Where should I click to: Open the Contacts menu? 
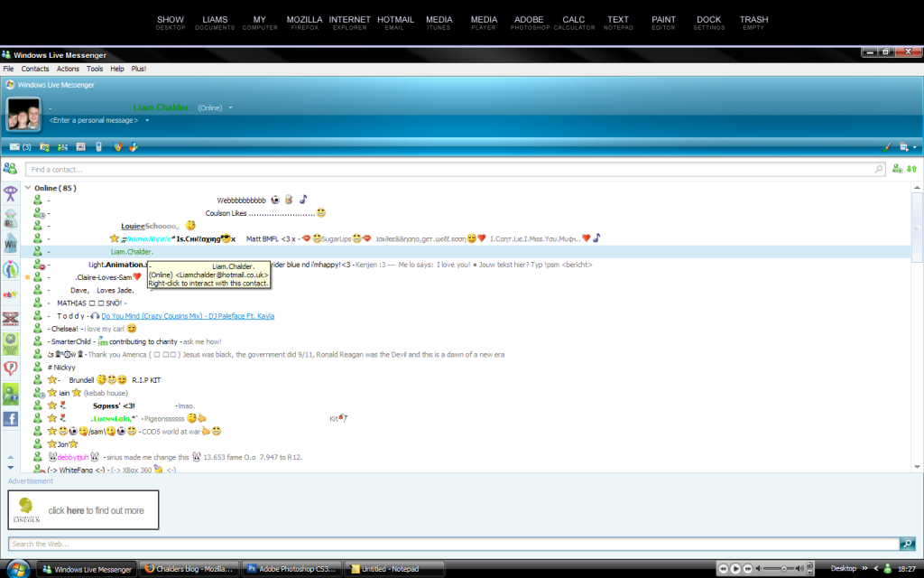35,69
